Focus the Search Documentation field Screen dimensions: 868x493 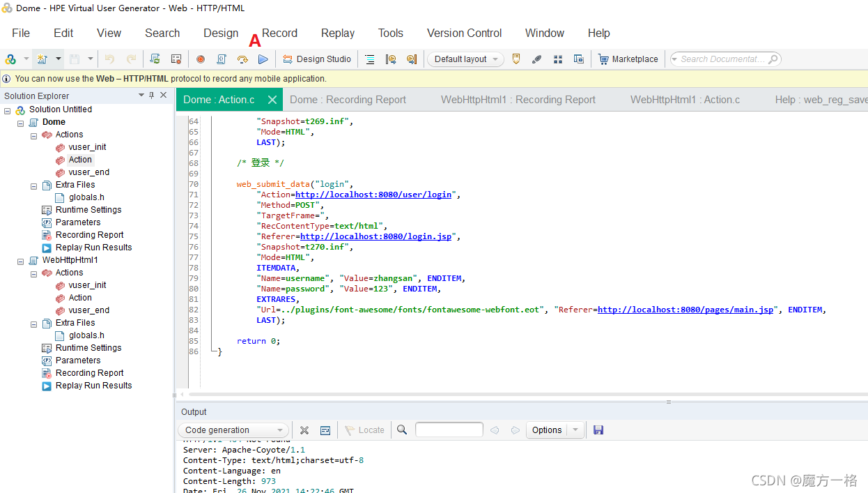pos(725,59)
